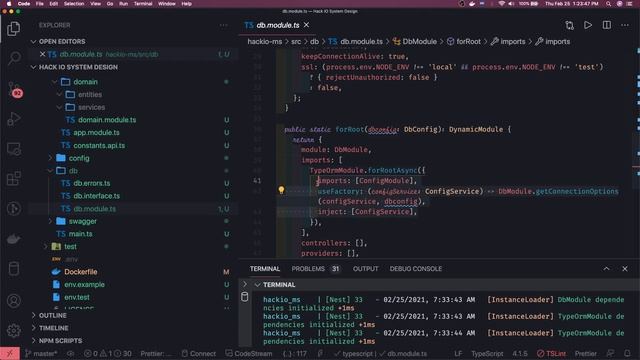
Task: Click the LF end-of-line status item
Action: coord(458,353)
